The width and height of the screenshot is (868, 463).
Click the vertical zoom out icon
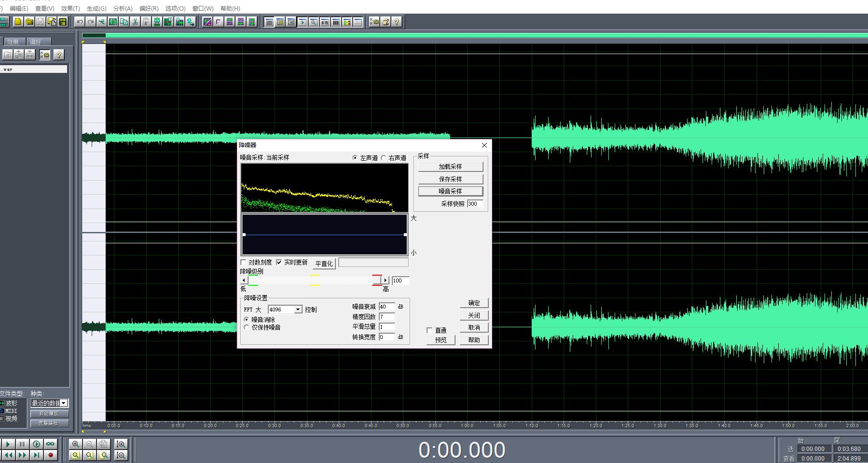pos(121,455)
